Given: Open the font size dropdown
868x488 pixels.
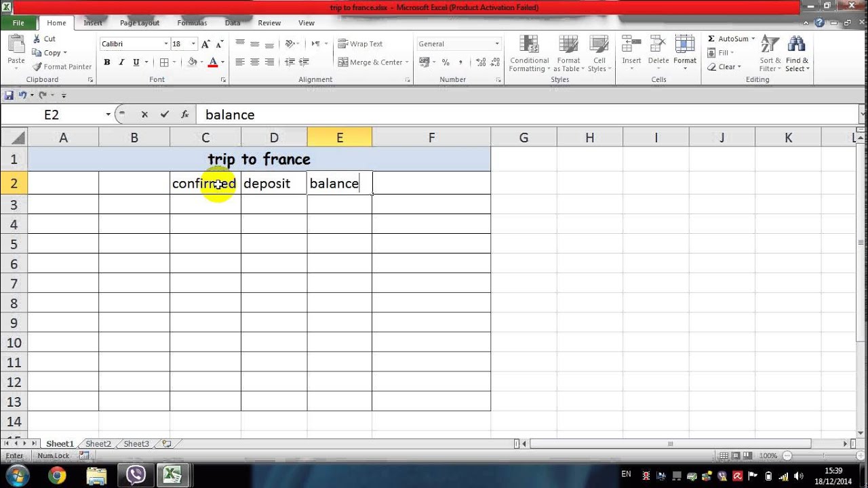Looking at the screenshot, I should pos(193,44).
